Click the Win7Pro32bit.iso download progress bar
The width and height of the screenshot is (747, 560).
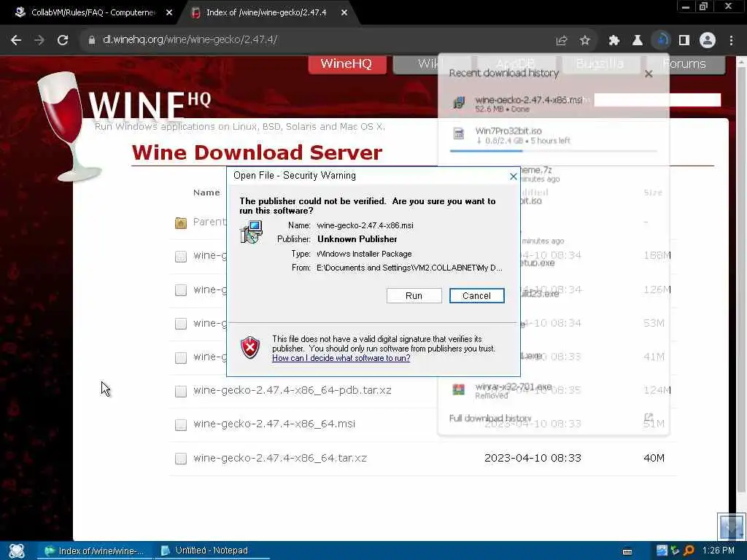553,151
